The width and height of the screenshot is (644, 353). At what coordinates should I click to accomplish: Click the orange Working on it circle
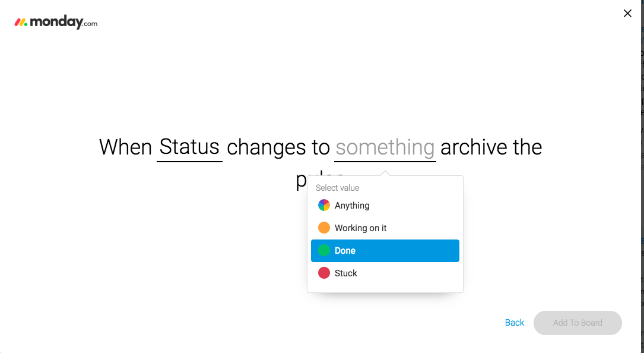(x=323, y=228)
